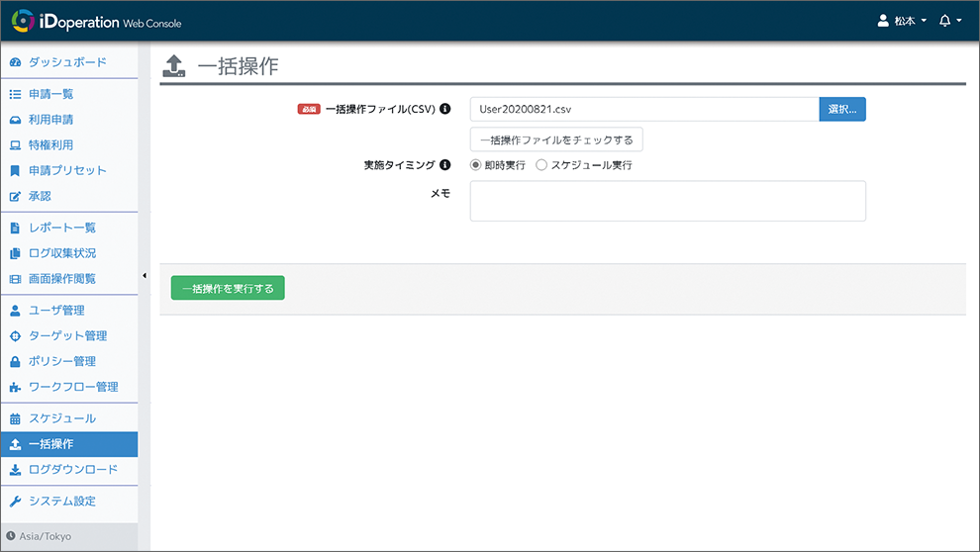
Task: Select the スケジュール実行 radio button
Action: [541, 165]
